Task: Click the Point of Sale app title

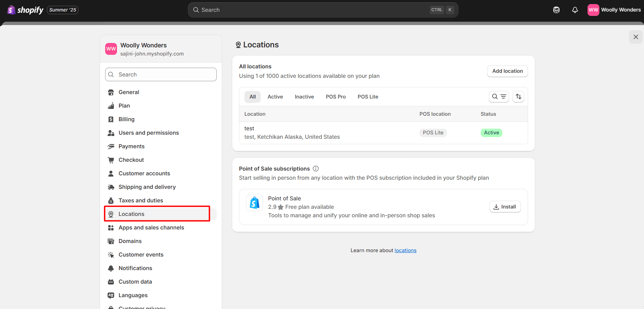Action: click(x=284, y=198)
